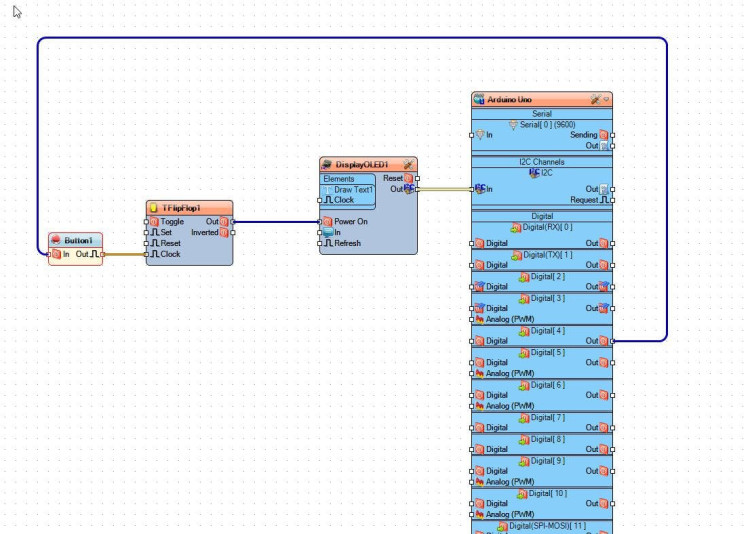Select the TFlipFlop1 component icon
Viewport: 748px width, 534px height.
coord(154,208)
